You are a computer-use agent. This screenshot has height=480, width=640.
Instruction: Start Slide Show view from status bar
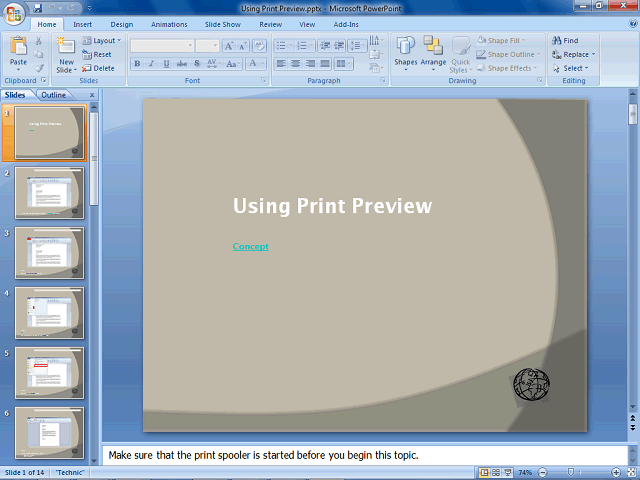pos(508,472)
